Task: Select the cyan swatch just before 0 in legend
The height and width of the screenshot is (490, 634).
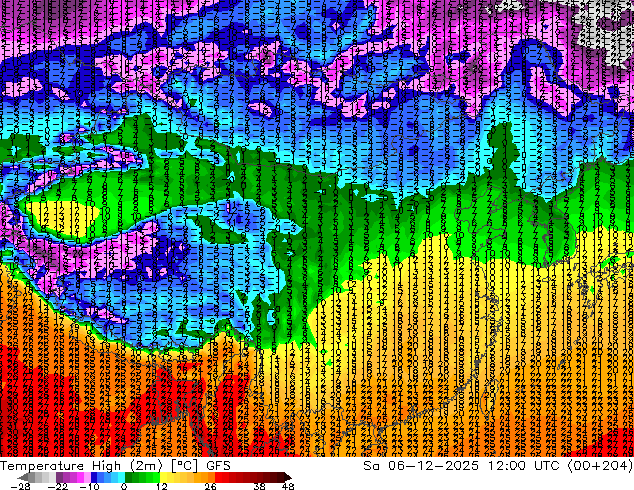Action: click(121, 477)
